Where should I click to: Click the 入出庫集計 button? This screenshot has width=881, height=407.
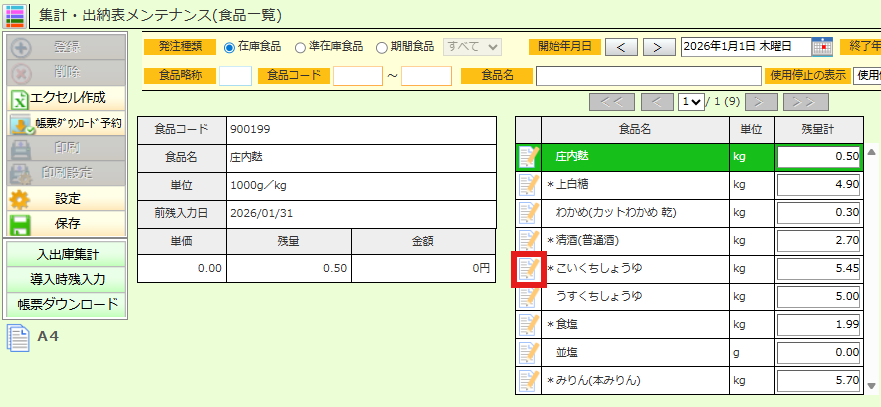tap(66, 254)
